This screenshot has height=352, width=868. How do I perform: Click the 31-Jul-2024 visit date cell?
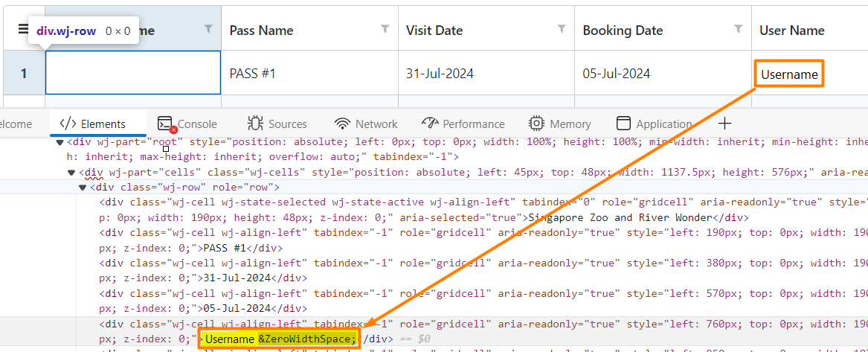(x=485, y=73)
